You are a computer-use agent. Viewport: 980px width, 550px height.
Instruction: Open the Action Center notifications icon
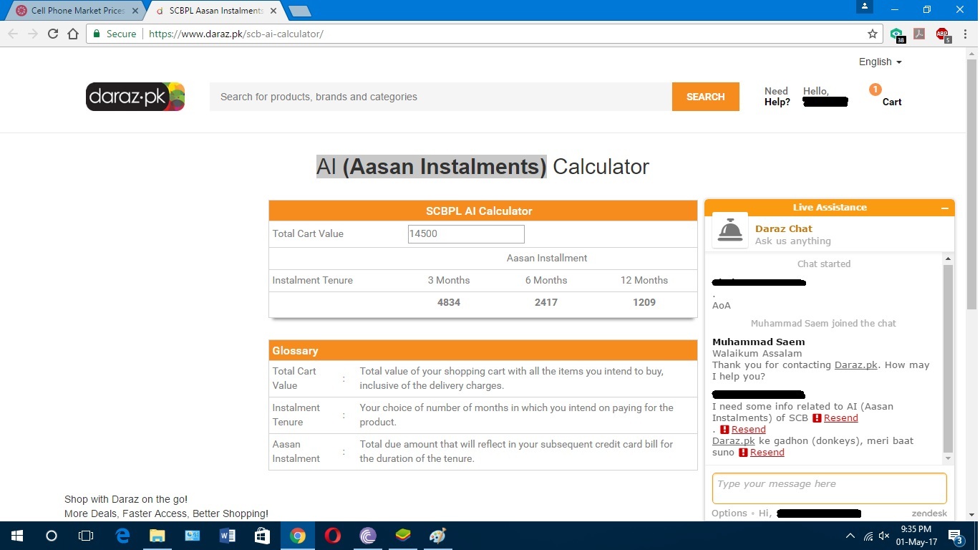click(x=956, y=536)
